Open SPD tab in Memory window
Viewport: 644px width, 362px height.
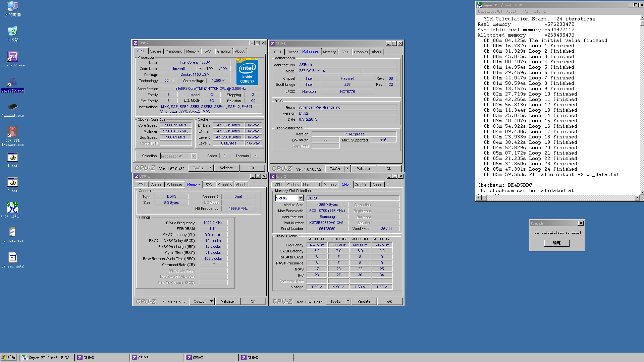[x=209, y=185]
